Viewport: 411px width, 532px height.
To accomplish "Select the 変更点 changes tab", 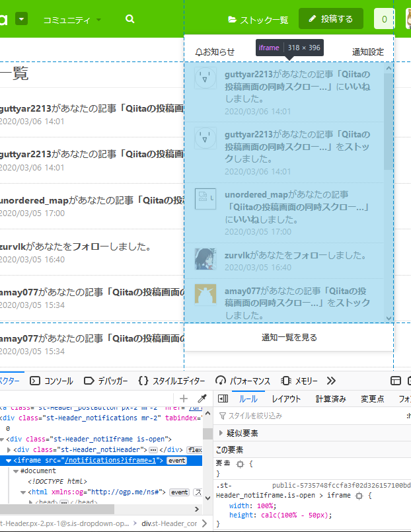I will 372,399.
